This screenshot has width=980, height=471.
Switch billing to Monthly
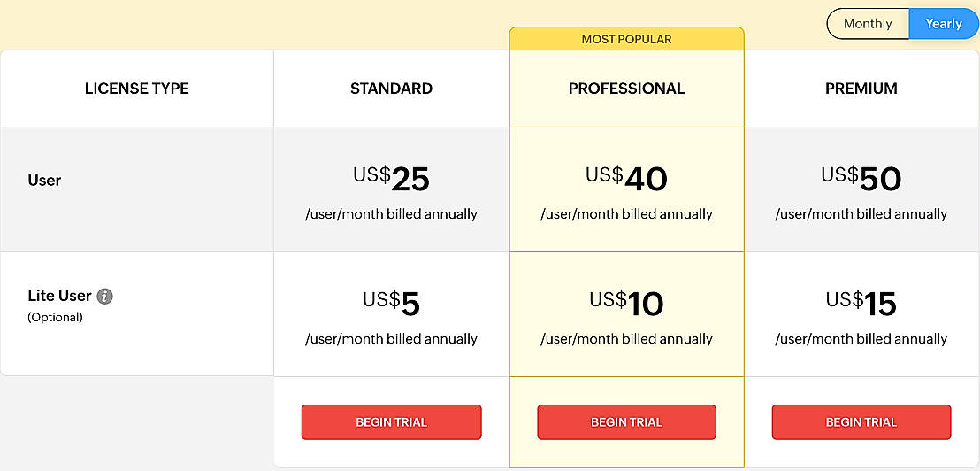(867, 24)
